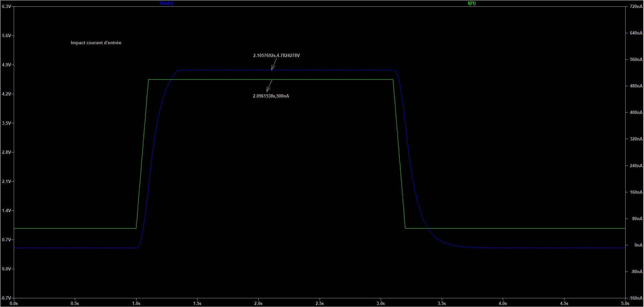This screenshot has height=307, width=644.
Task: Click the negative -80nA right axis label
Action: [637, 272]
